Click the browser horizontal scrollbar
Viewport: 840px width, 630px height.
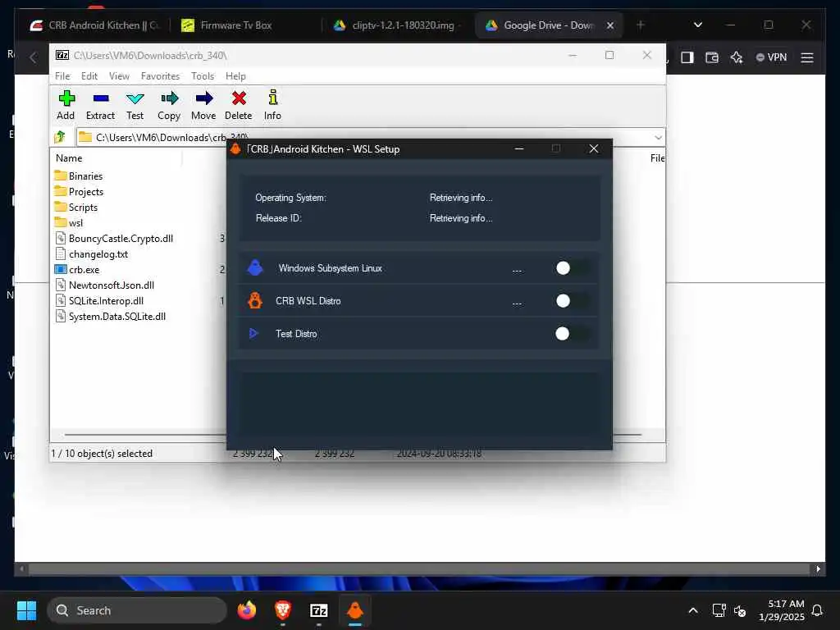(420, 569)
